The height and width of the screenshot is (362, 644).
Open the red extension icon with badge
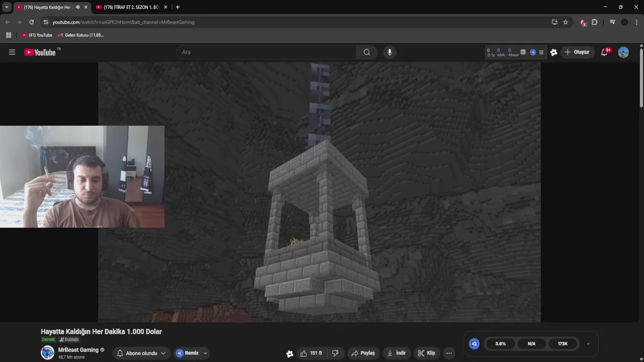583,22
